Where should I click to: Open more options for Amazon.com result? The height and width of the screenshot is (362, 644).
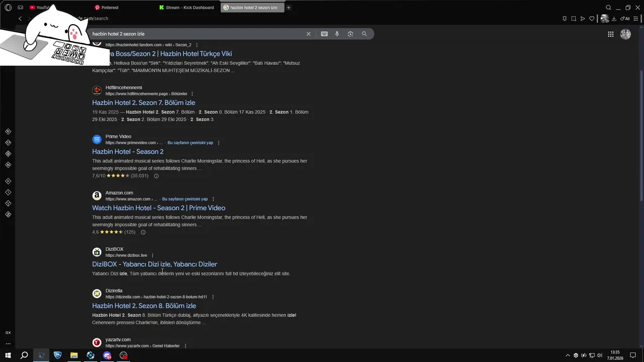tap(213, 199)
